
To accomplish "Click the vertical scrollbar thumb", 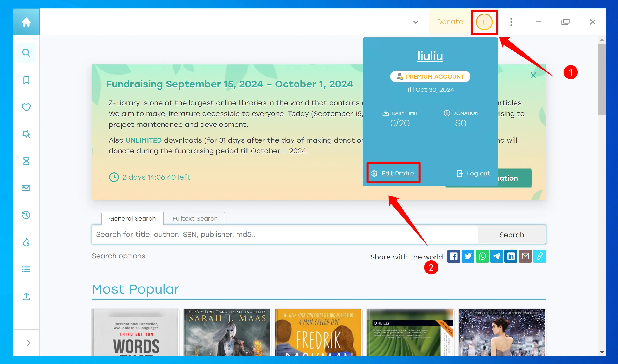I will click(602, 79).
